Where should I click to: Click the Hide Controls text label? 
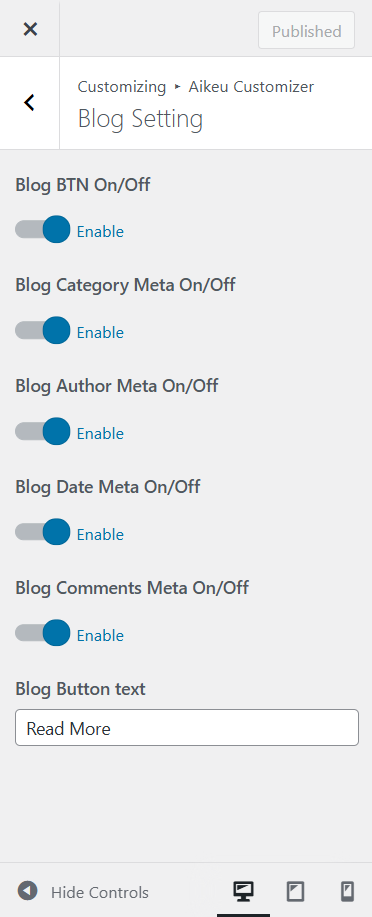tap(99, 892)
